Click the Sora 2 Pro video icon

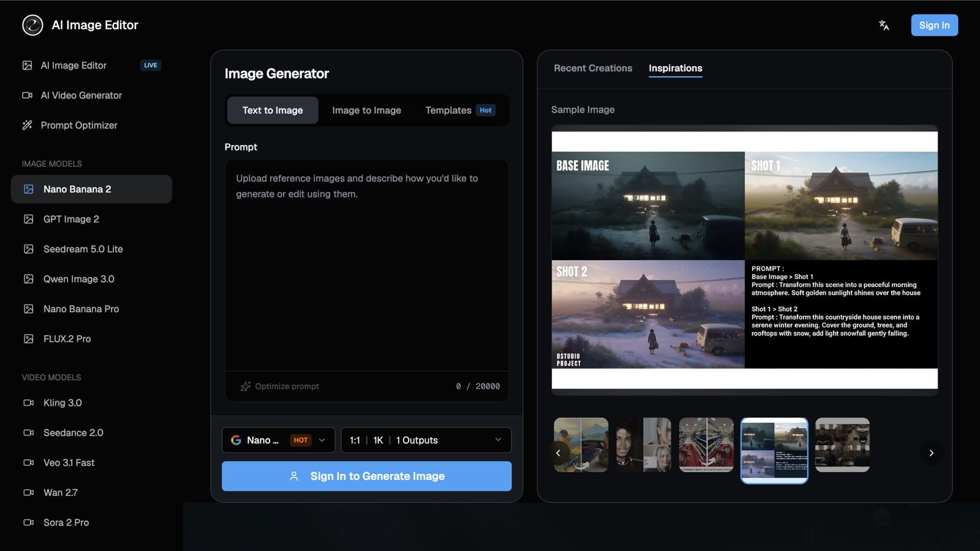29,523
